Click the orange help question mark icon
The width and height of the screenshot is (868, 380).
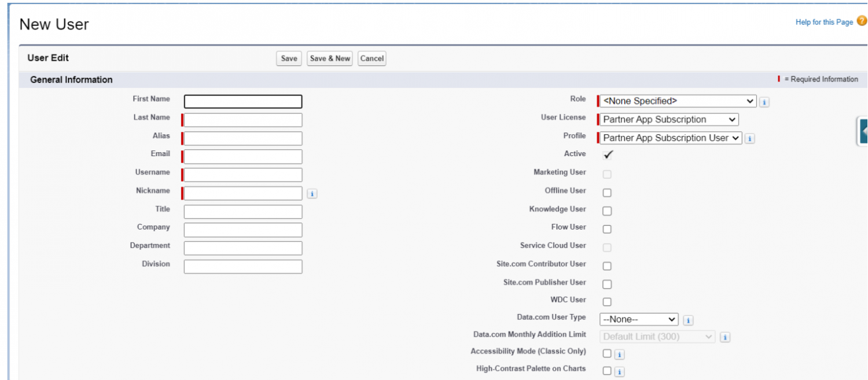[x=862, y=21]
